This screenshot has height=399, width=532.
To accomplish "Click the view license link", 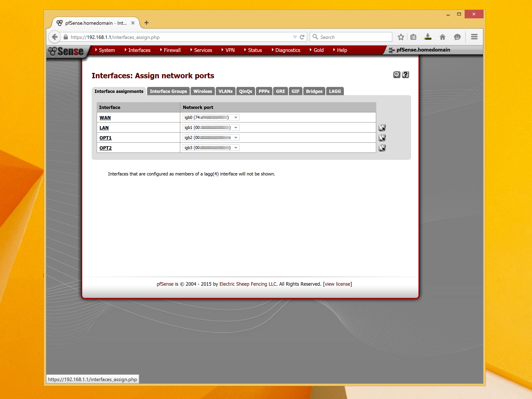I will (337, 284).
